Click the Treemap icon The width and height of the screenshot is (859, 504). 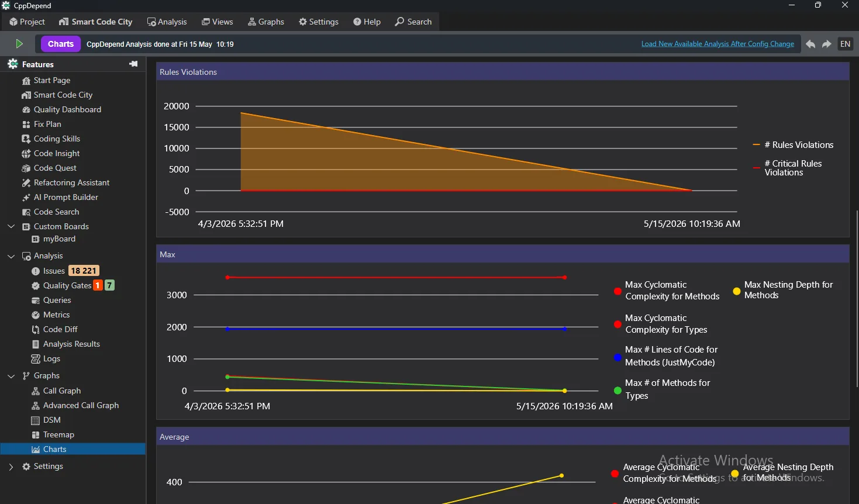[x=36, y=434]
